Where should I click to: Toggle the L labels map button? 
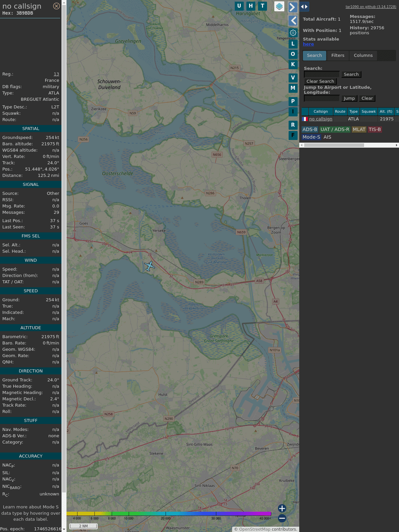[x=293, y=44]
